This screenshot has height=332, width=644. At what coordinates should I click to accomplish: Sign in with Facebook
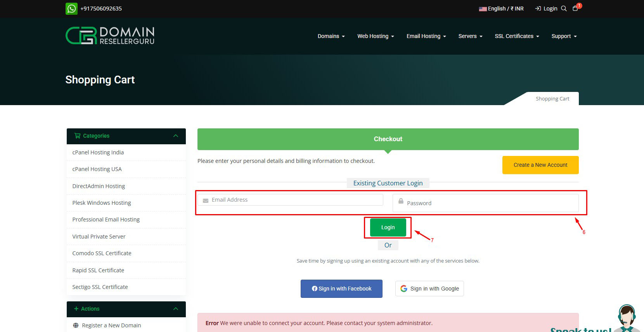pos(341,289)
